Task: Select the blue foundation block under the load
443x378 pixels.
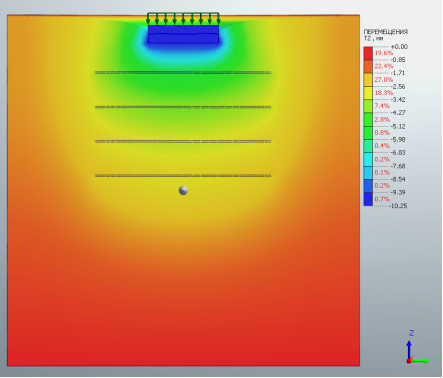Action: 183,34
